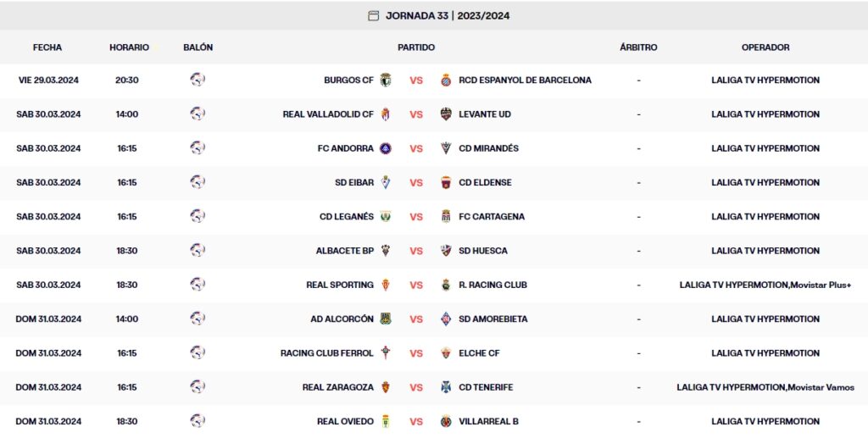Click the Racing Club Ferrol team name
This screenshot has height=438, width=868.
326,353
